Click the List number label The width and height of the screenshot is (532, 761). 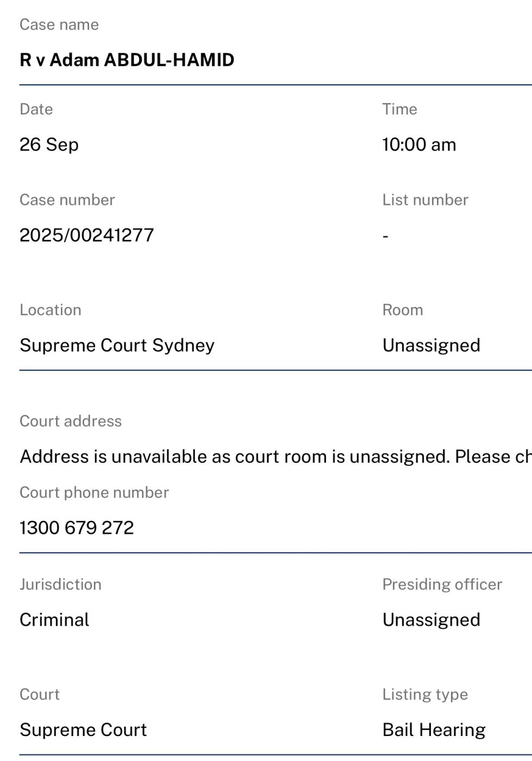[x=425, y=200]
